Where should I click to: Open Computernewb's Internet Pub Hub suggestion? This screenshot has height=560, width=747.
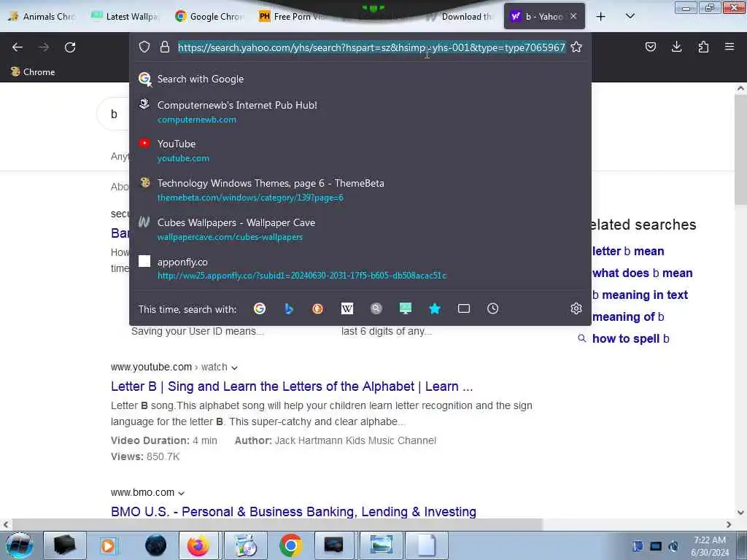(360, 112)
